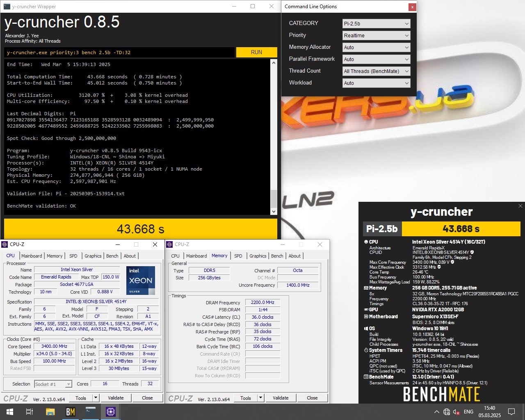Click Close button in Memory CPU-Z
This screenshot has width=525, height=420.
(312, 398)
